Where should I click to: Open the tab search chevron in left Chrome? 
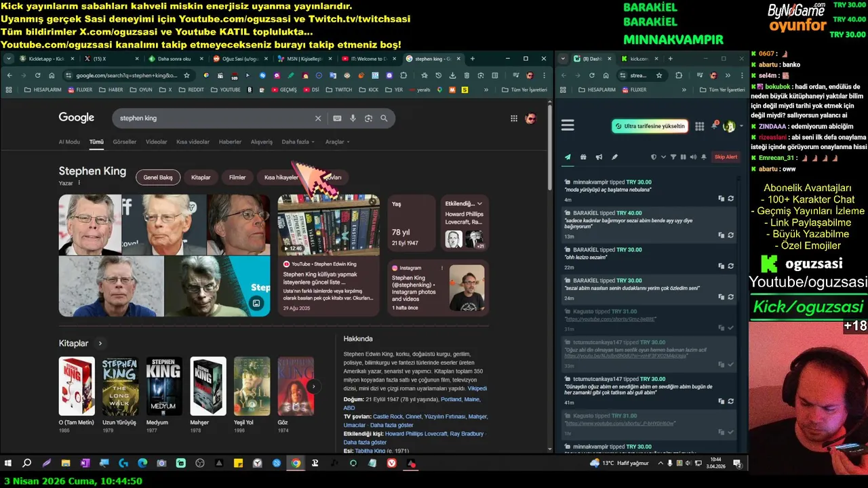click(x=8, y=59)
